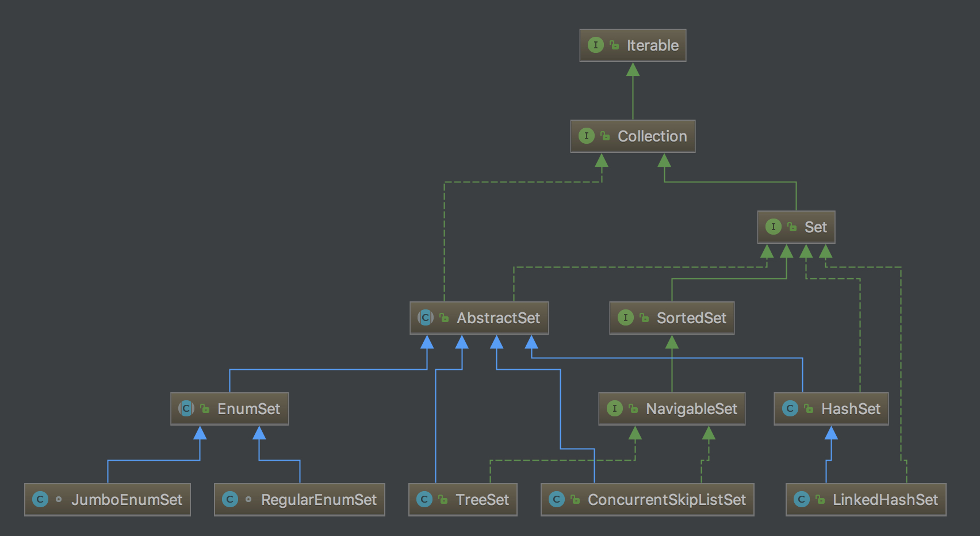Click the package-private dot icon on JumboEnumSet
980x536 pixels.
[x=59, y=499]
